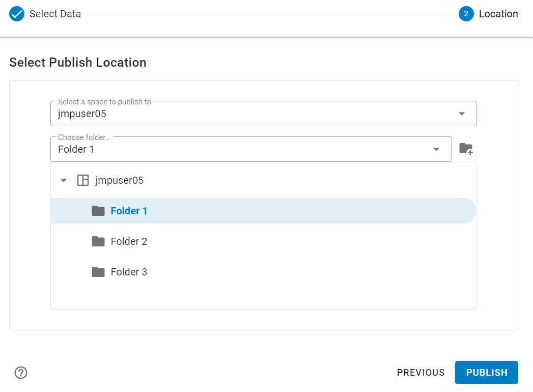Click the create new folder icon
The height and width of the screenshot is (392, 533).
click(x=466, y=149)
